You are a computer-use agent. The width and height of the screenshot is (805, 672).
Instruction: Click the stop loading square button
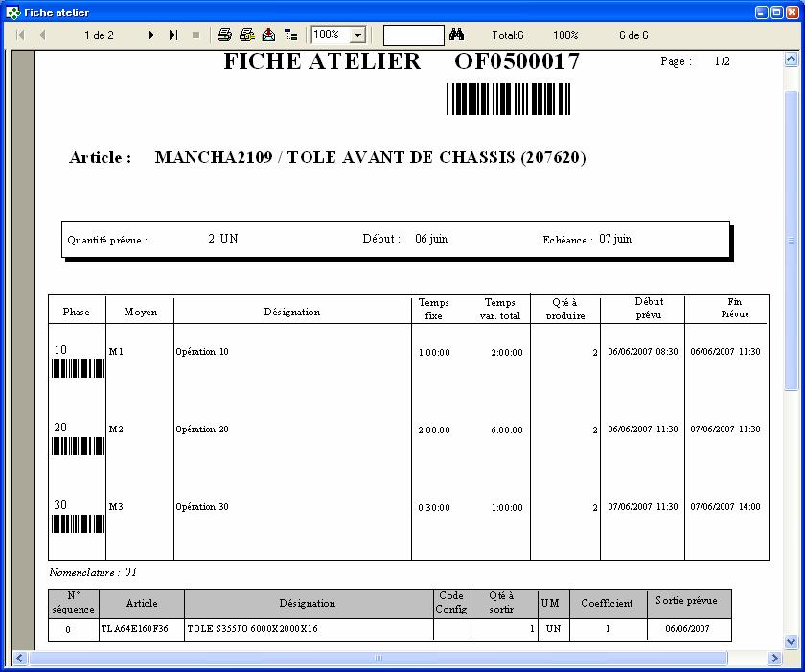pos(195,35)
